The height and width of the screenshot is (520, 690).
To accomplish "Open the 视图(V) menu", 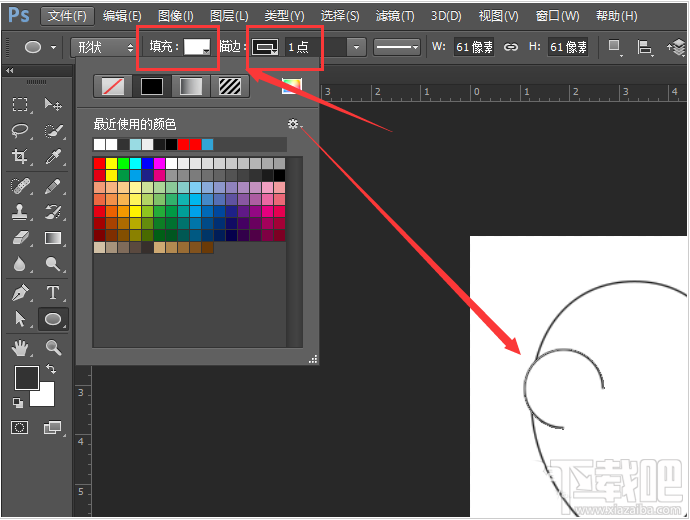I will 499,16.
